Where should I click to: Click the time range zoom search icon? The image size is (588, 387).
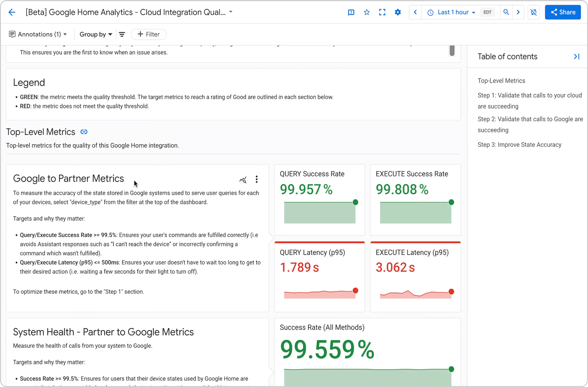(x=506, y=12)
